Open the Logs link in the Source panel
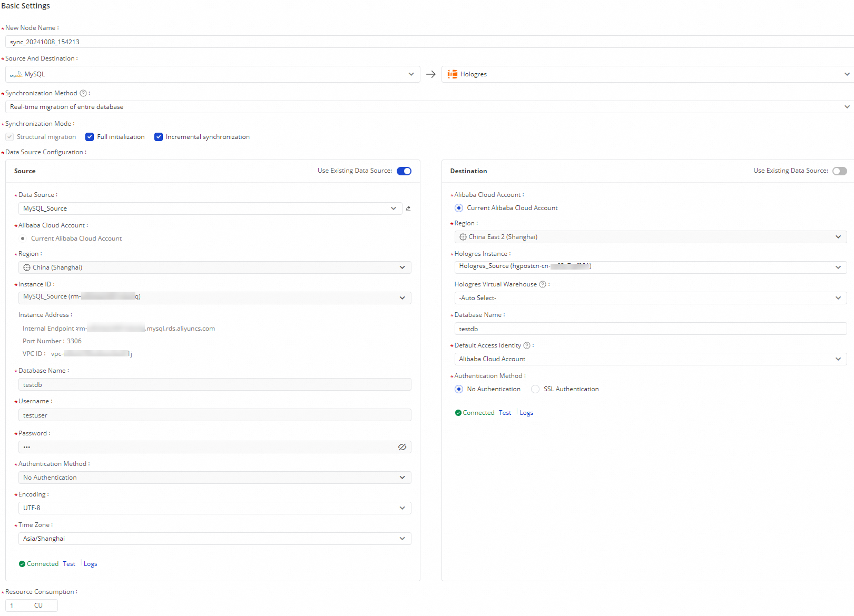The width and height of the screenshot is (854, 616). tap(91, 564)
